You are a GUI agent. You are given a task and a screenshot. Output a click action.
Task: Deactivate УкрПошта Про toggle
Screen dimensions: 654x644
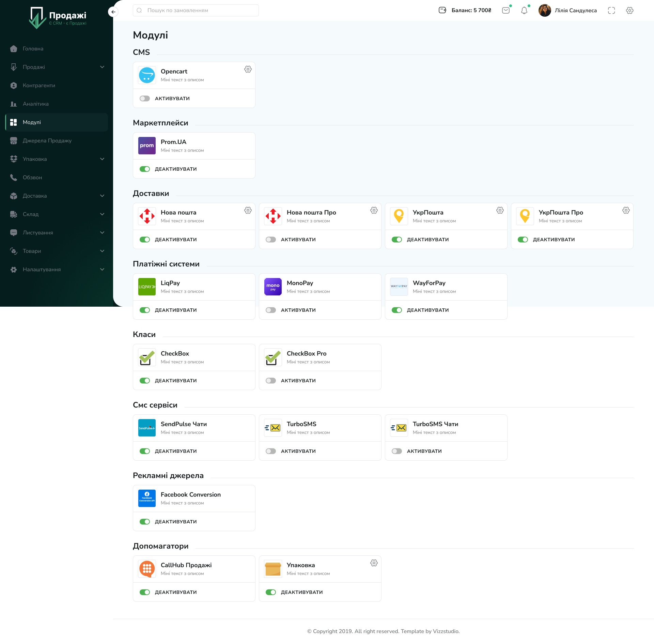pos(523,240)
